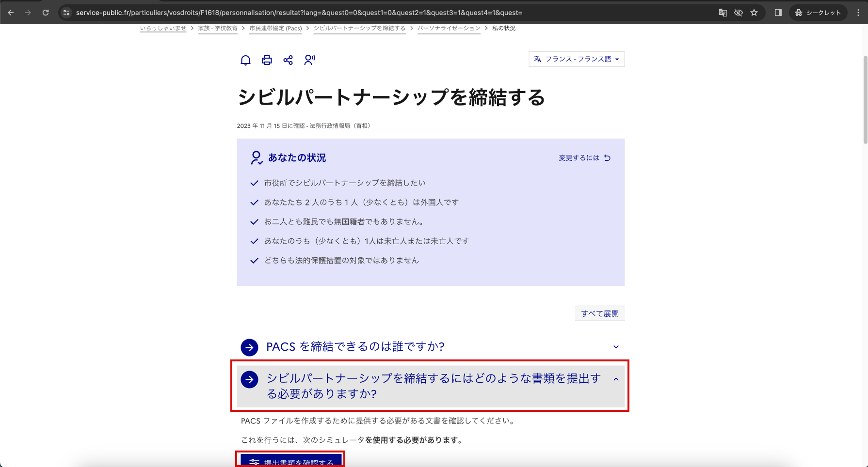Image resolution: width=868 pixels, height=467 pixels.
Task: Open パーソナライゼーション breadcrumb link
Action: [449, 28]
